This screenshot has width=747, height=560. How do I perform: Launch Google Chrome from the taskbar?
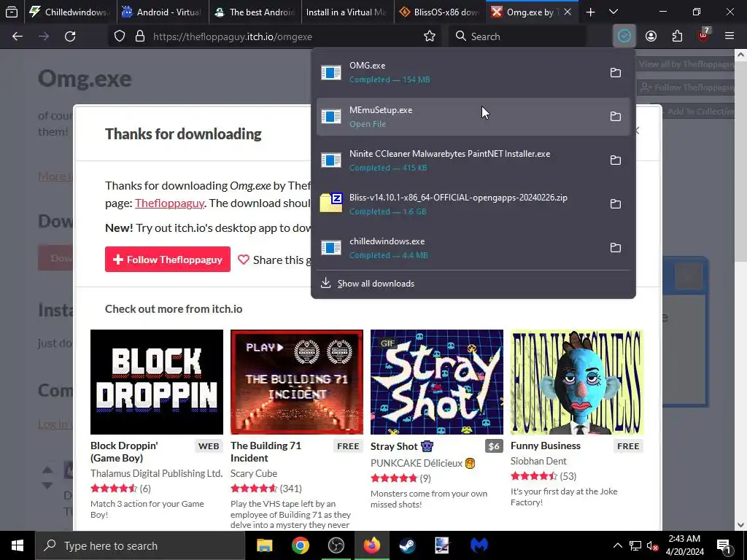300,545
